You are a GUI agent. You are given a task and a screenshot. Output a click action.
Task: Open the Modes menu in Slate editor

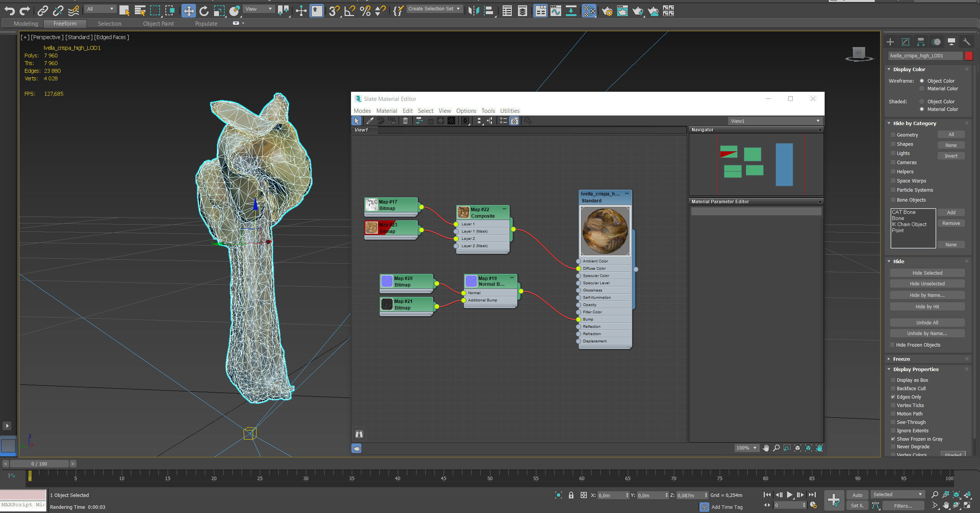tap(362, 111)
